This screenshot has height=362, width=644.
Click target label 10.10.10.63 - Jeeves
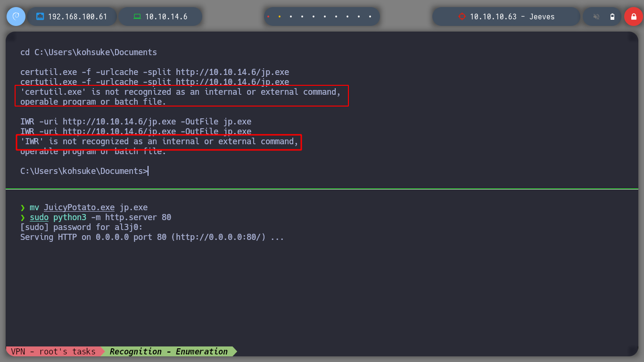coord(512,16)
